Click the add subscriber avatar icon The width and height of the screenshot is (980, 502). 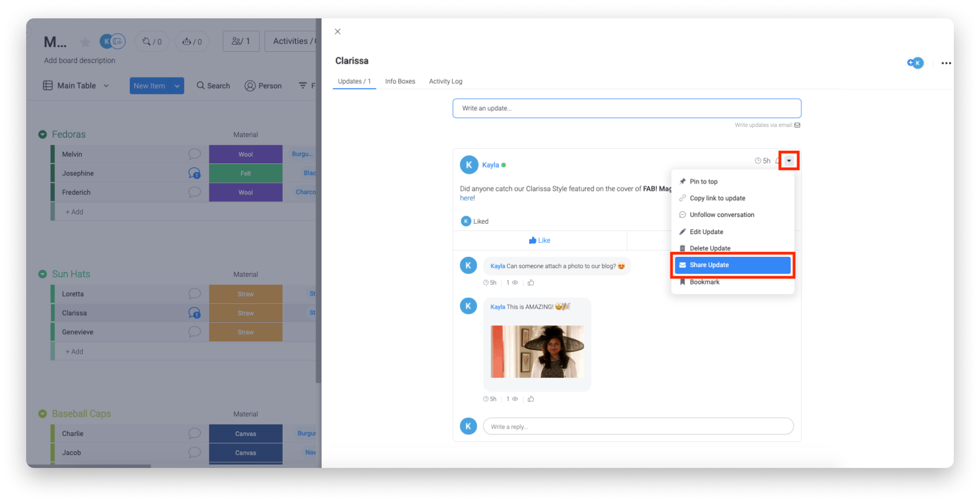coord(915,63)
